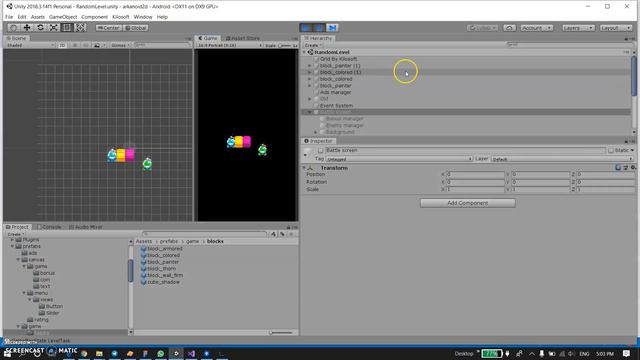Open Visual Studio from the taskbar
The height and width of the screenshot is (360, 640).
coord(191,353)
